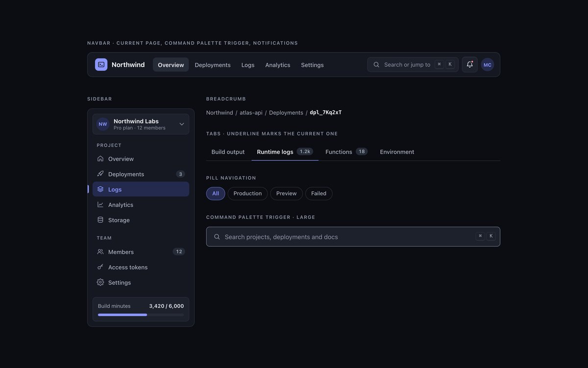Click the 1.2k badge on Runtime logs
Image resolution: width=588 pixels, height=368 pixels.
point(305,152)
